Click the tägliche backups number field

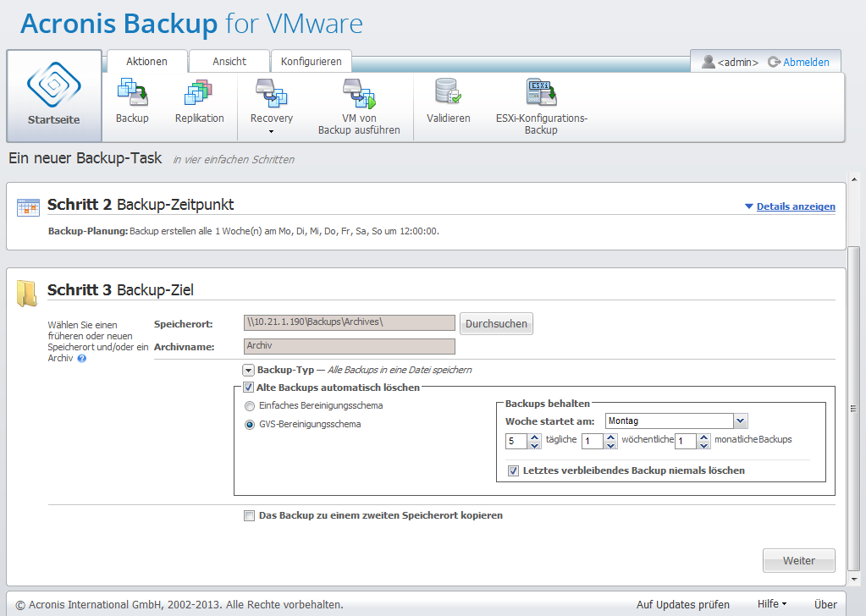(516, 441)
